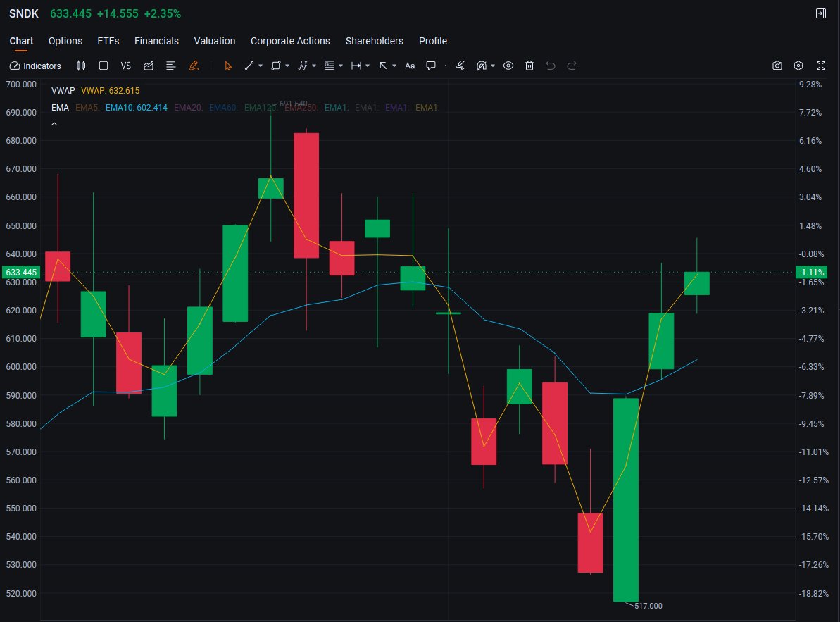Select the range measure tool

coord(356,66)
